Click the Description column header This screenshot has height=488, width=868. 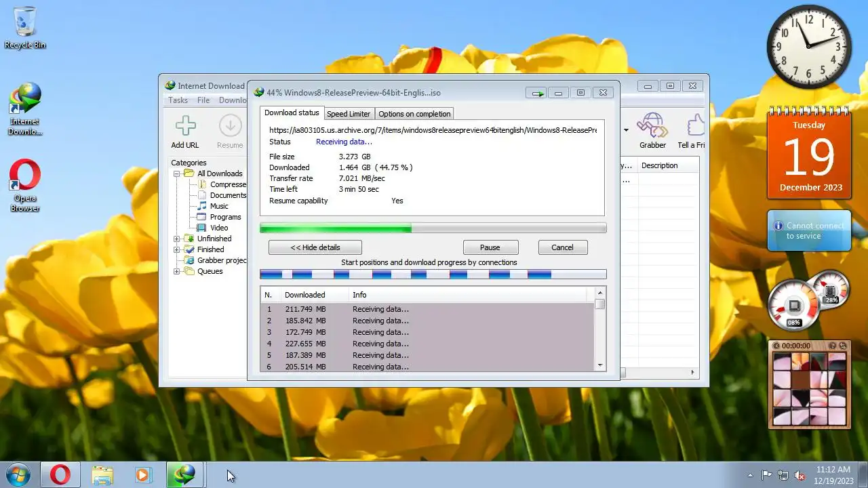(668, 165)
